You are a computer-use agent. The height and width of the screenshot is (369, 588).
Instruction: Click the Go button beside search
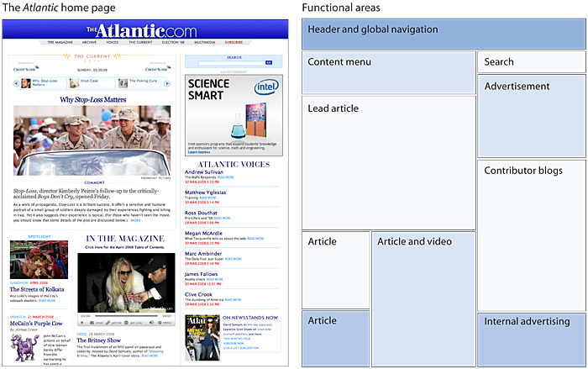click(269, 62)
